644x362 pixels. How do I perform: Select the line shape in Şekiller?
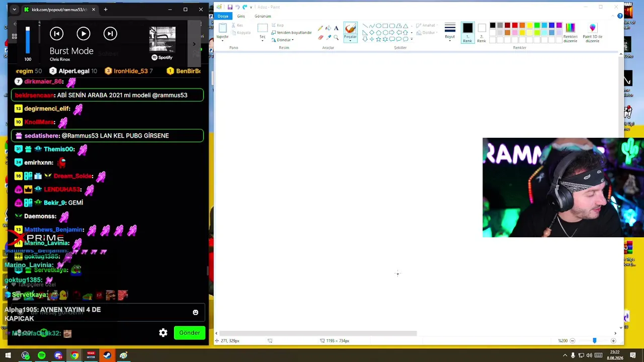coord(365,26)
